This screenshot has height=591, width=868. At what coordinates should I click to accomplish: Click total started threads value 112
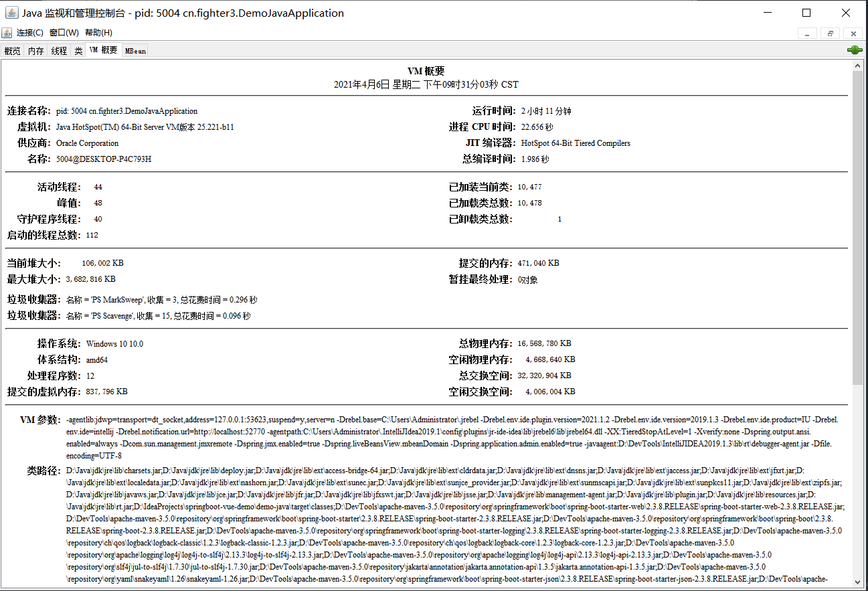pos(92,236)
